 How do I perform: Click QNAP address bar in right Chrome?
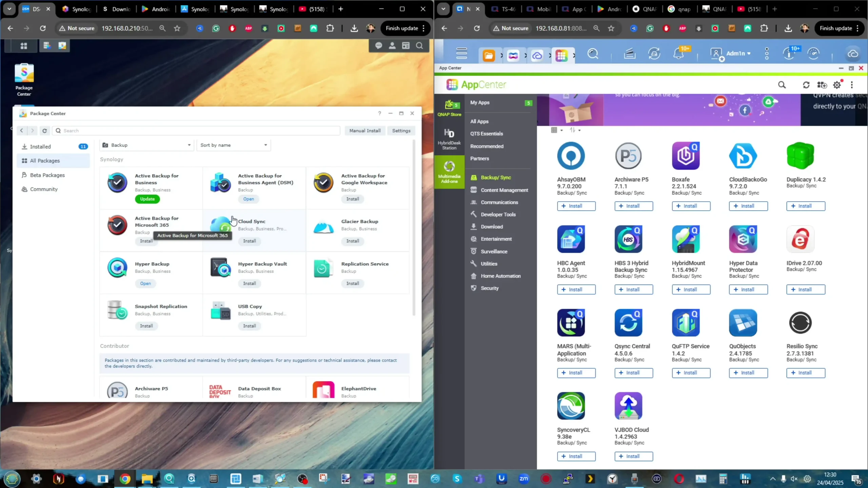[561, 28]
